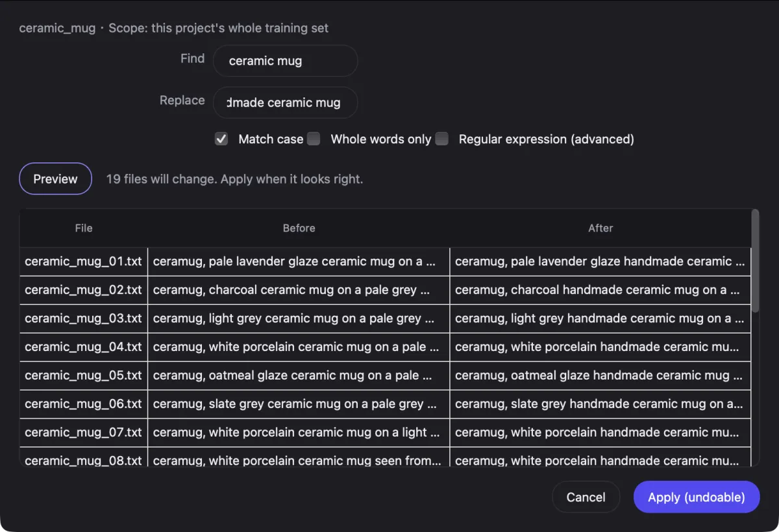Screen dimensions: 779x532
Task: Click Before cell 'oatmeal glaze ceramic mug'
Action: tap(299, 376)
